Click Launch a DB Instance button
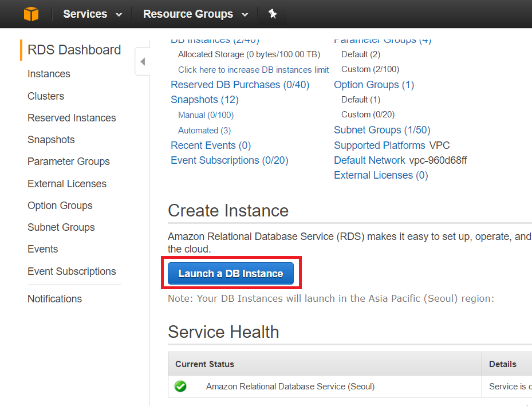532x406 pixels. click(231, 273)
